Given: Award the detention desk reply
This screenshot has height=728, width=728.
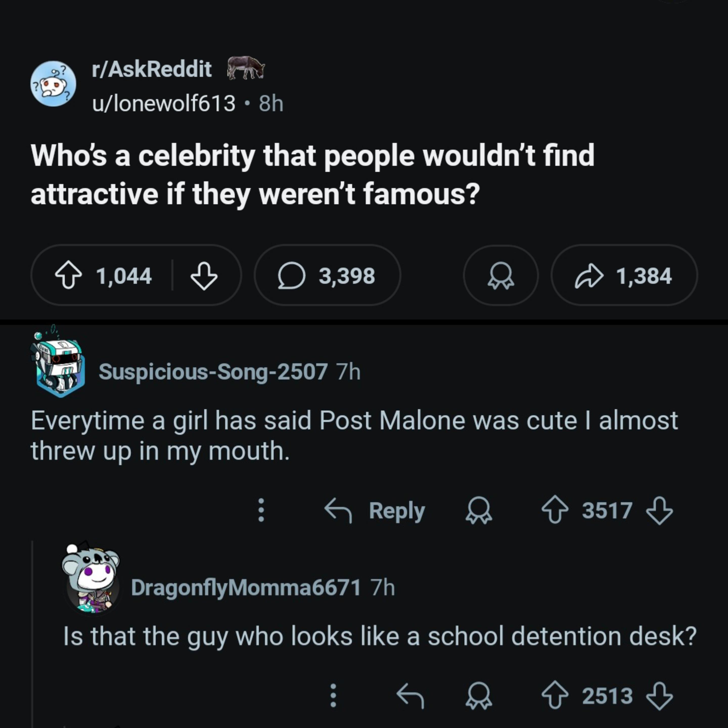Looking at the screenshot, I should pos(479,696).
